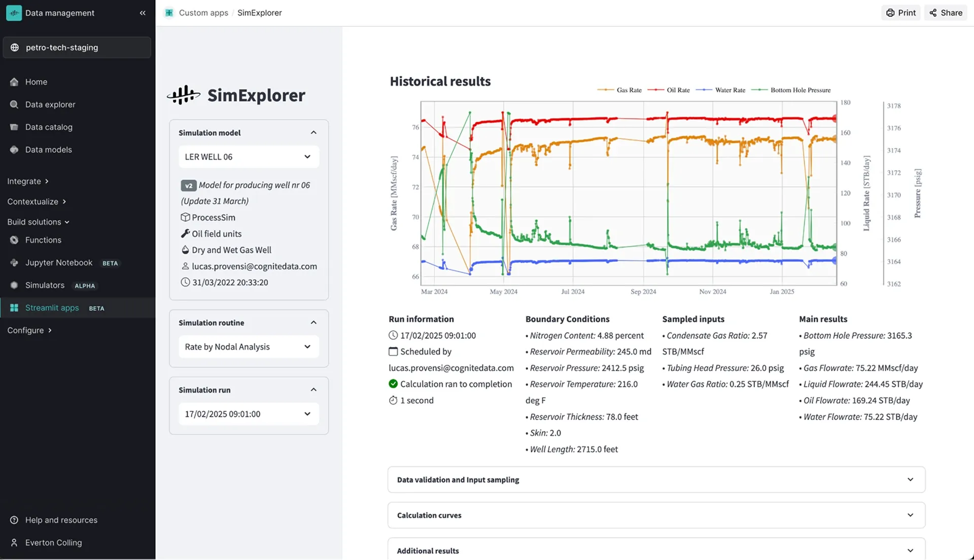Collapse the sidebar with the double chevron
This screenshot has height=560, width=974.
pos(143,13)
